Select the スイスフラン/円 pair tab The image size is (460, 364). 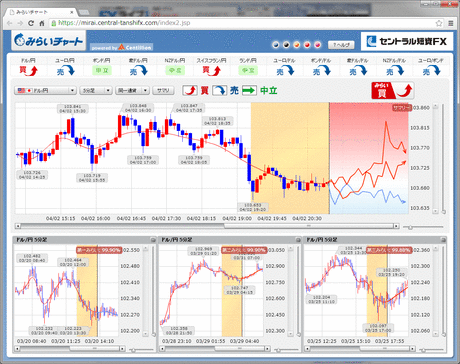tap(211, 66)
